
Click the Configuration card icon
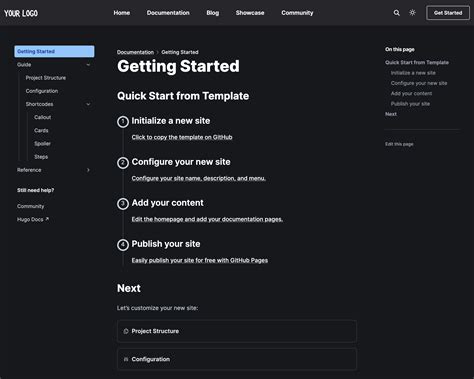(x=126, y=359)
